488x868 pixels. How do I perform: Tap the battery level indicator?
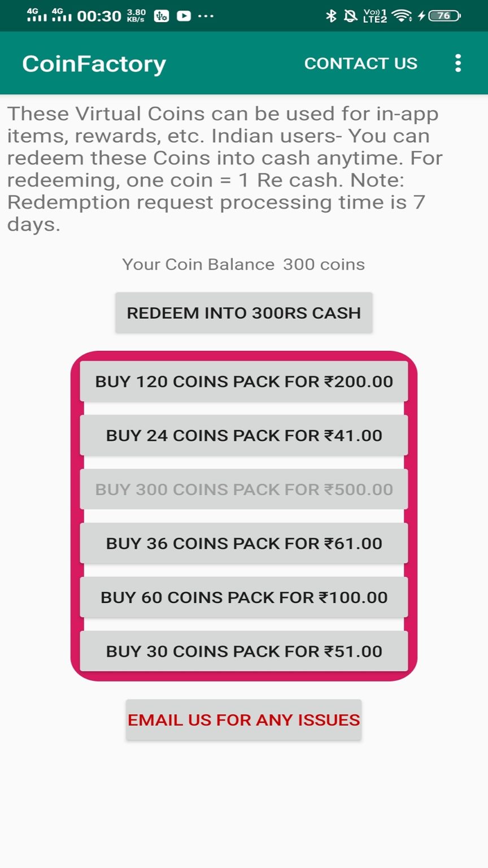(446, 15)
